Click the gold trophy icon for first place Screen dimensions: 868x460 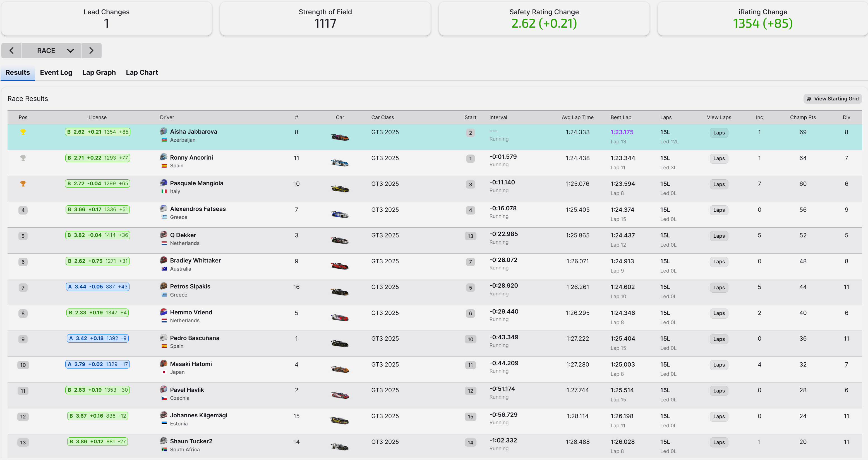23,132
